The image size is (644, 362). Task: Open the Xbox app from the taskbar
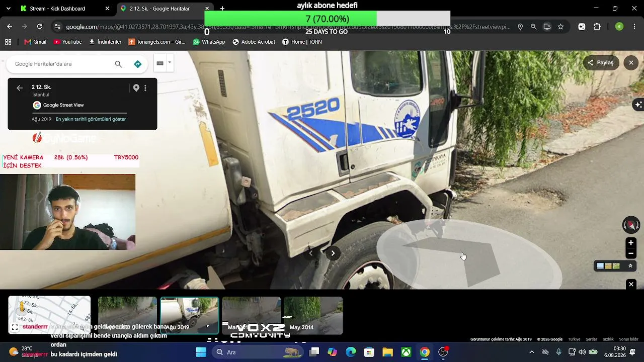tap(406, 352)
